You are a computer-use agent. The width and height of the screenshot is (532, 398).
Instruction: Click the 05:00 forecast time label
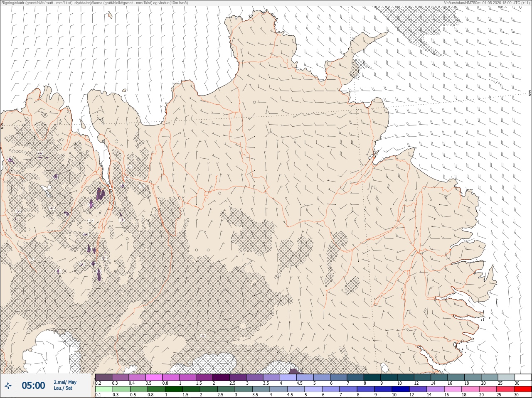pyautogui.click(x=33, y=386)
